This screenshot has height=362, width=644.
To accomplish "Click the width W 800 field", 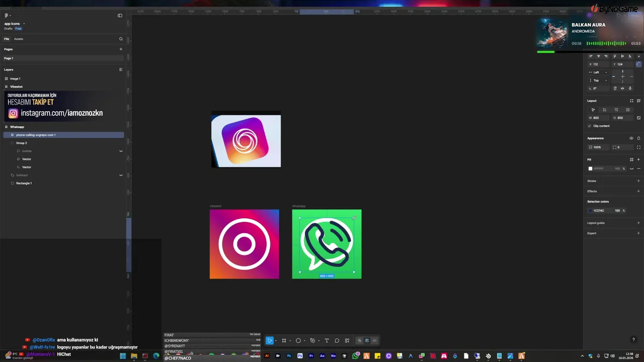I will click(599, 118).
